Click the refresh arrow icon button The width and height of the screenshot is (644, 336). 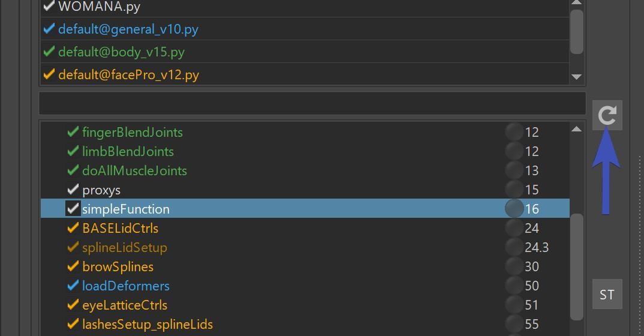pos(607,115)
